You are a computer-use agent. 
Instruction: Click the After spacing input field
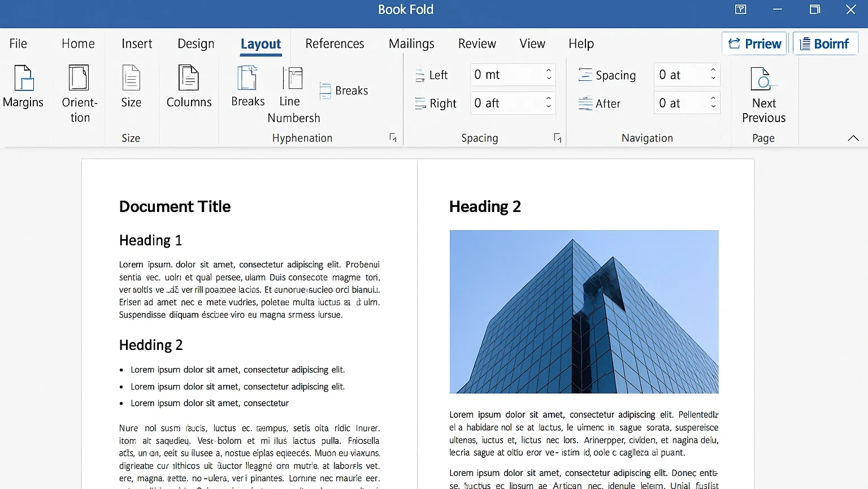tap(680, 103)
